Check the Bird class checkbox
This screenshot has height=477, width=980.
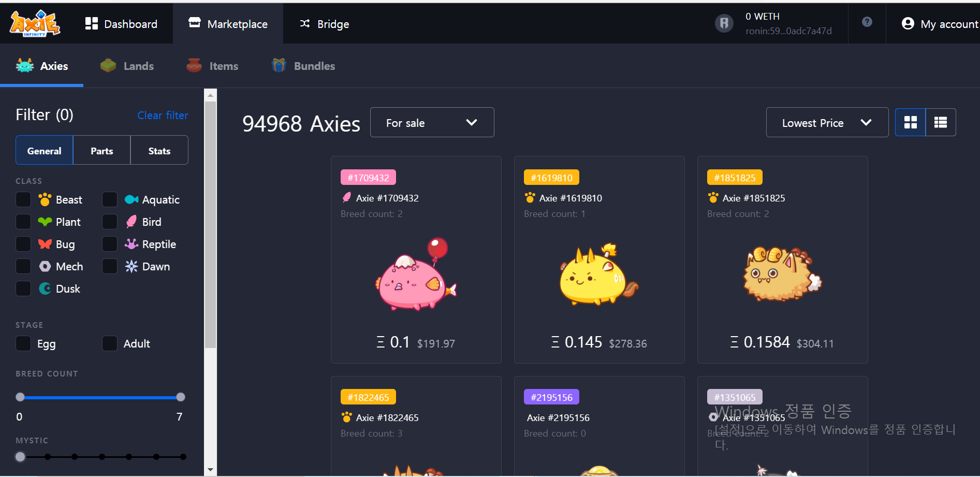110,222
